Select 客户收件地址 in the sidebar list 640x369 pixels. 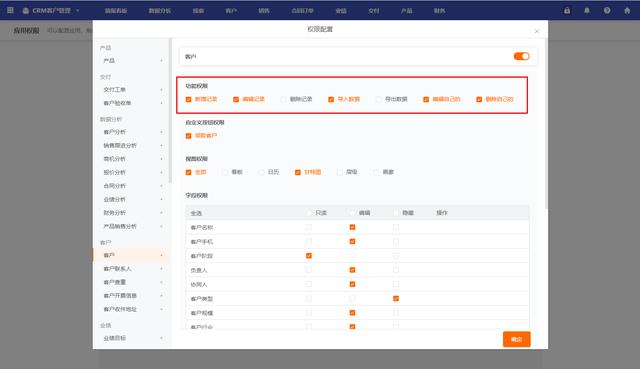tap(120, 309)
